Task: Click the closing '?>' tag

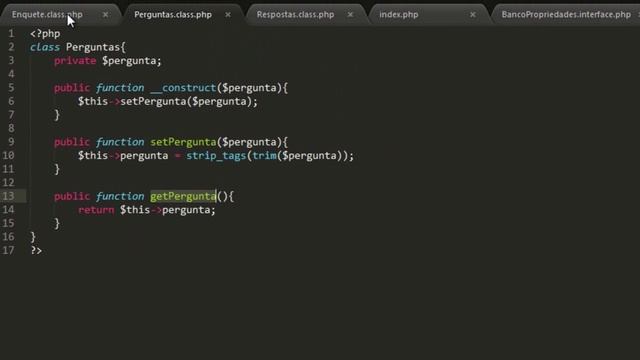Action: [x=36, y=251]
